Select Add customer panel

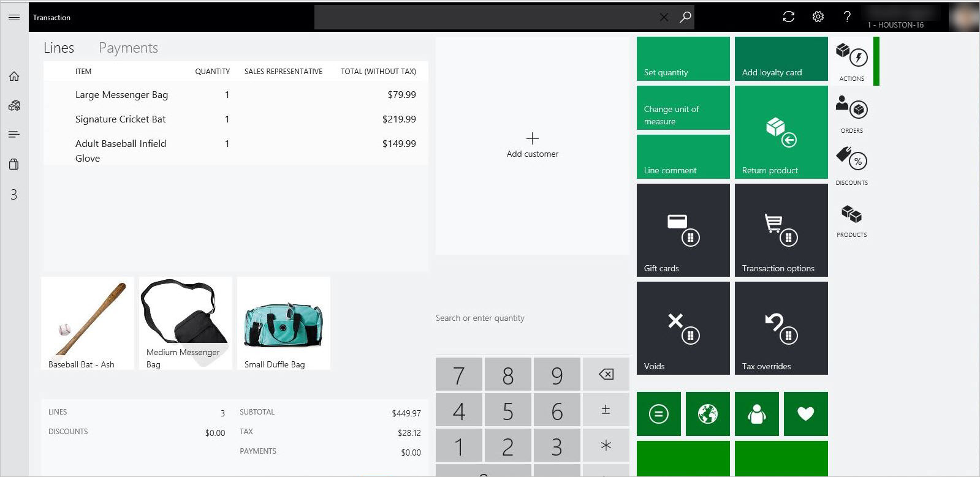coord(533,146)
